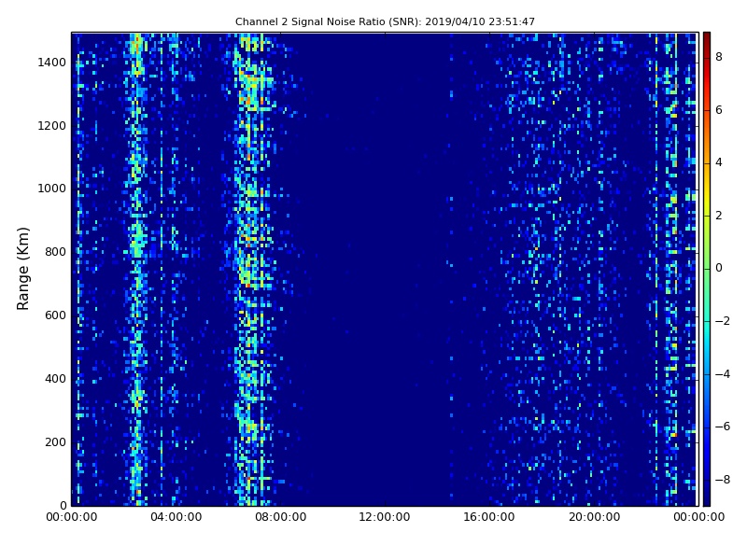747x560 pixels.
Task: Click the colorbar value −4 label
Action: click(723, 374)
